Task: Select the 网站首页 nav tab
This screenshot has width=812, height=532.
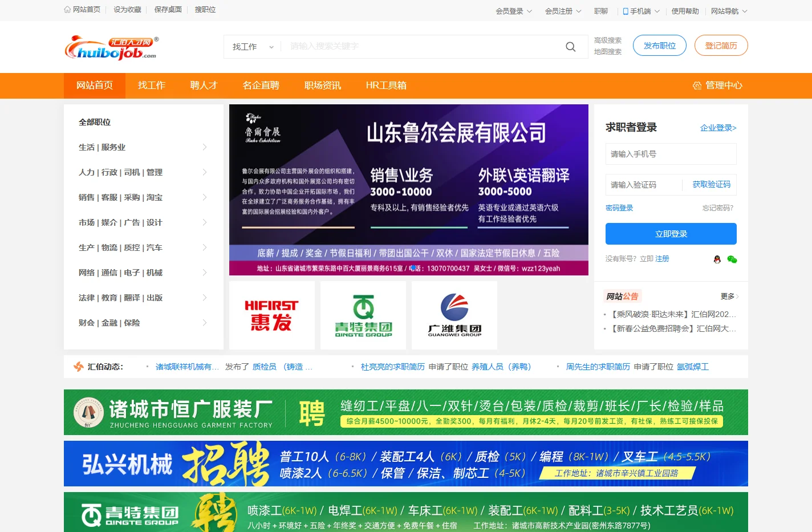Action: (x=95, y=86)
